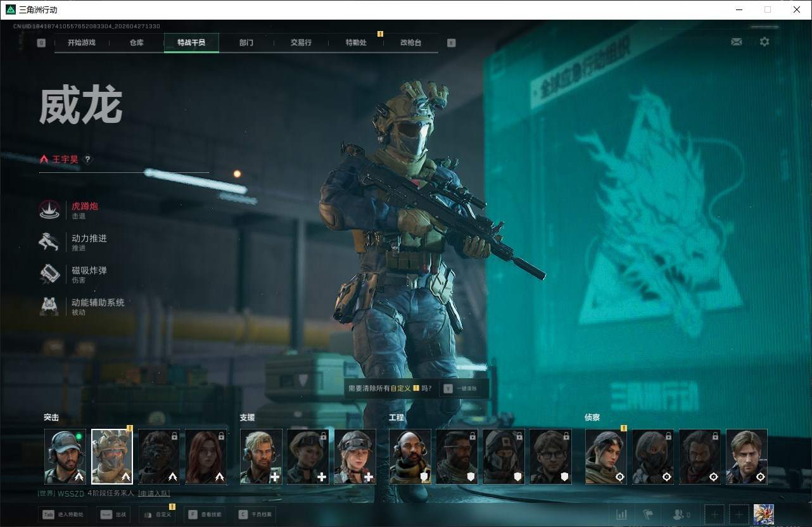Select the locked 工程 operator wearing glasses

pyautogui.click(x=550, y=457)
